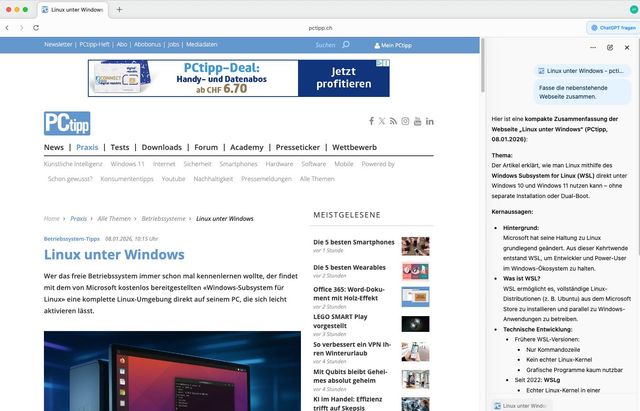Viewport: 640px width, 411px height.
Task: Open the Nachhaltigkeit topic
Action: tap(213, 179)
